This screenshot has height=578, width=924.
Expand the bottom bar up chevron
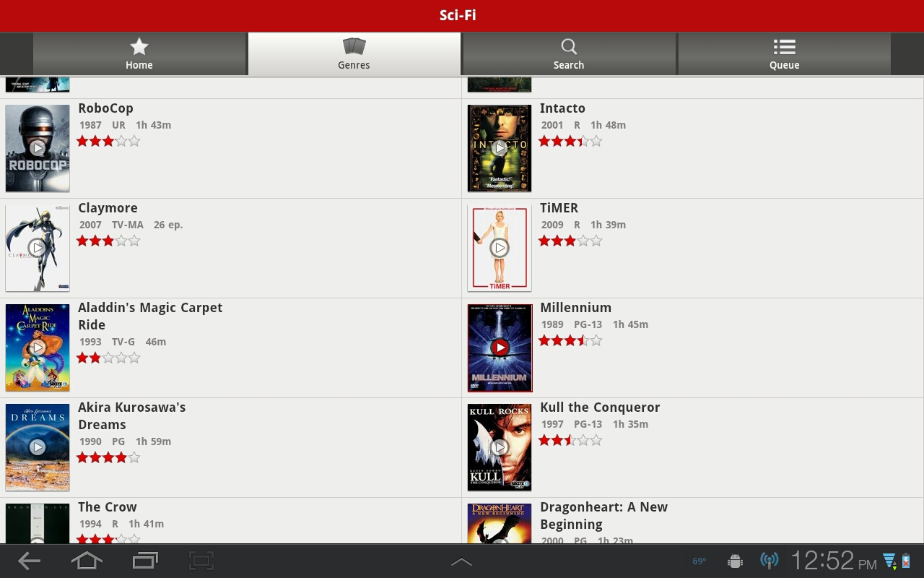pos(461,561)
